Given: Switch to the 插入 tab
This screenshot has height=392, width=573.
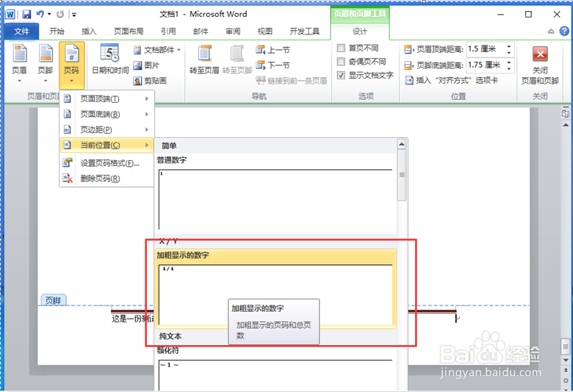Looking at the screenshot, I should tap(89, 32).
